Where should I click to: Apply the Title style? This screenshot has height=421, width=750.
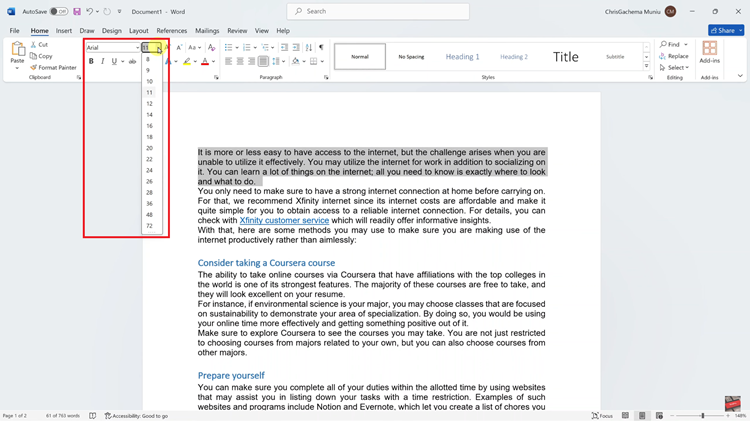click(x=566, y=56)
